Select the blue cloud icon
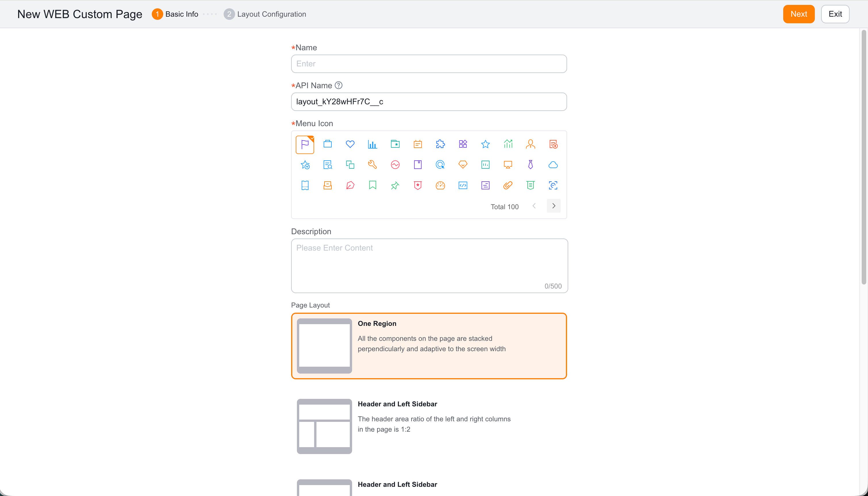Image resolution: width=868 pixels, height=496 pixels. click(x=553, y=165)
